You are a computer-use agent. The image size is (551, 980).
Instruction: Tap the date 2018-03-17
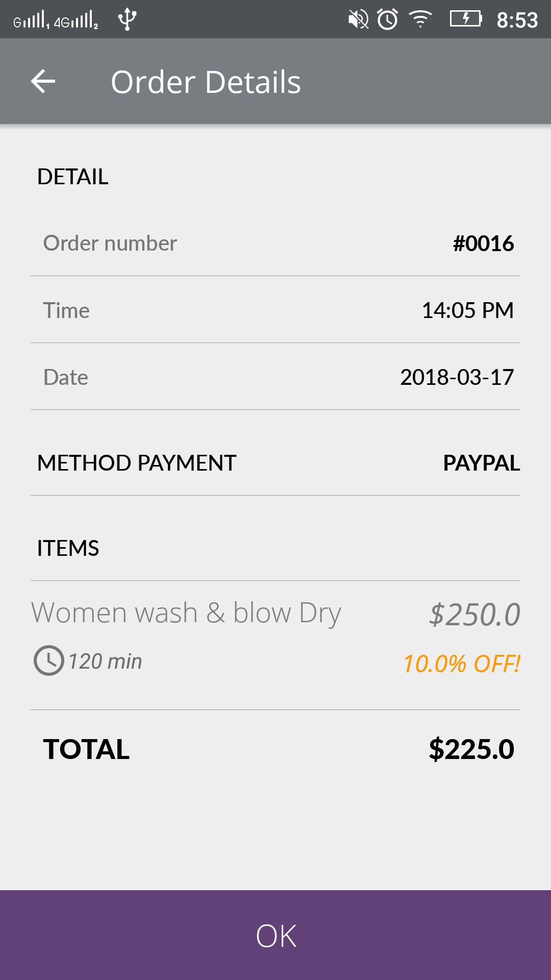tap(457, 377)
